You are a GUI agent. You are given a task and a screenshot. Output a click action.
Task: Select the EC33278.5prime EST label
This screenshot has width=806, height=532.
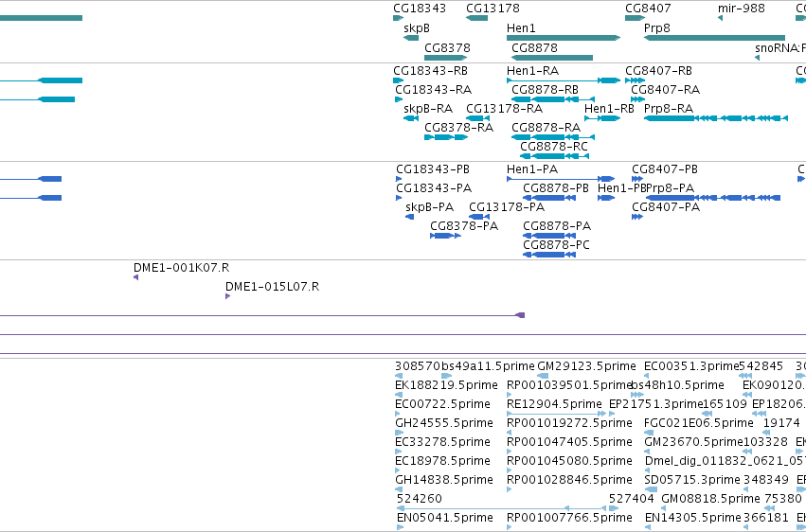click(442, 442)
